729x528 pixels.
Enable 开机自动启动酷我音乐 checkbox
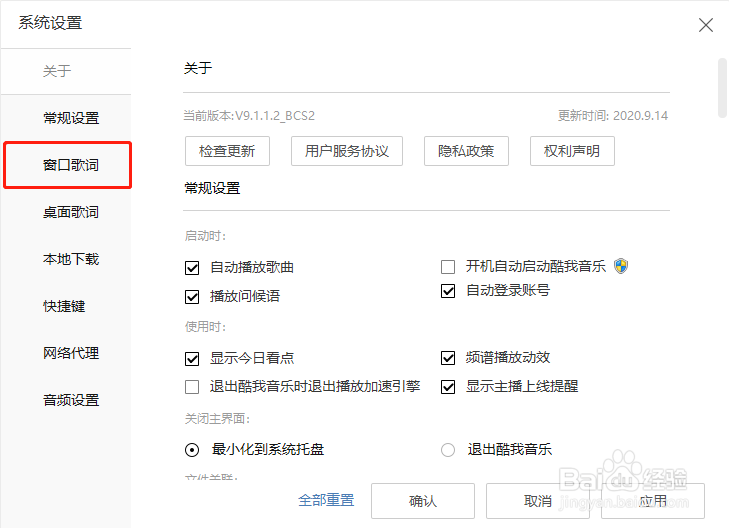448,267
